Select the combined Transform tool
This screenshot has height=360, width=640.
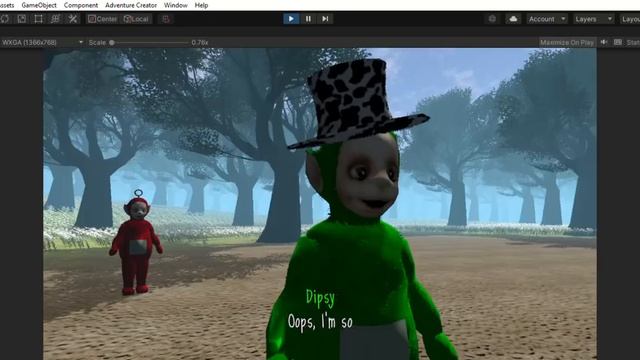coord(56,19)
